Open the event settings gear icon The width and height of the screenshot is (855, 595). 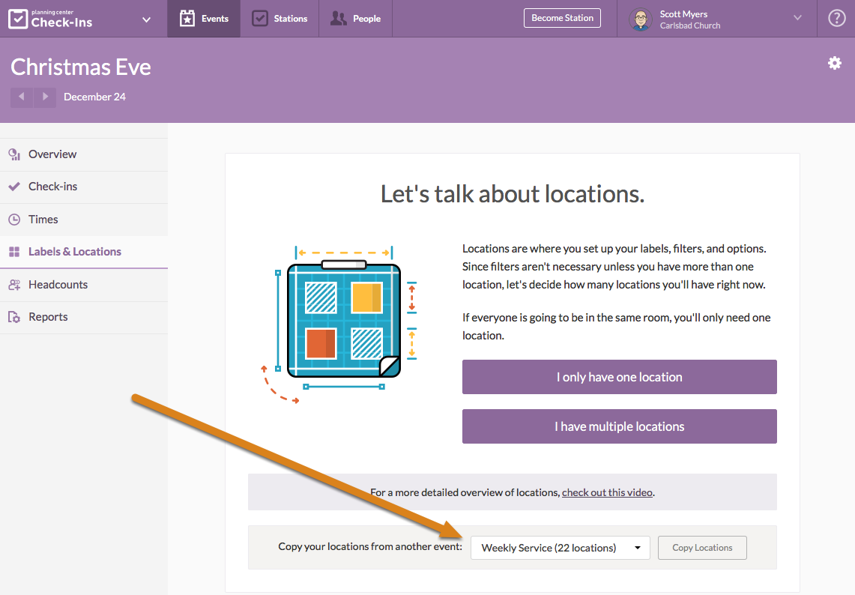point(834,63)
